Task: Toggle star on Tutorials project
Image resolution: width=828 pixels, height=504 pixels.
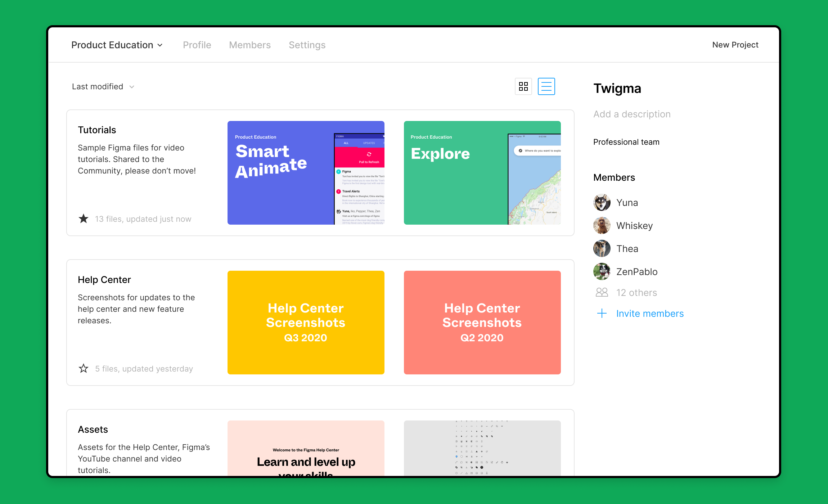Action: [x=84, y=218]
